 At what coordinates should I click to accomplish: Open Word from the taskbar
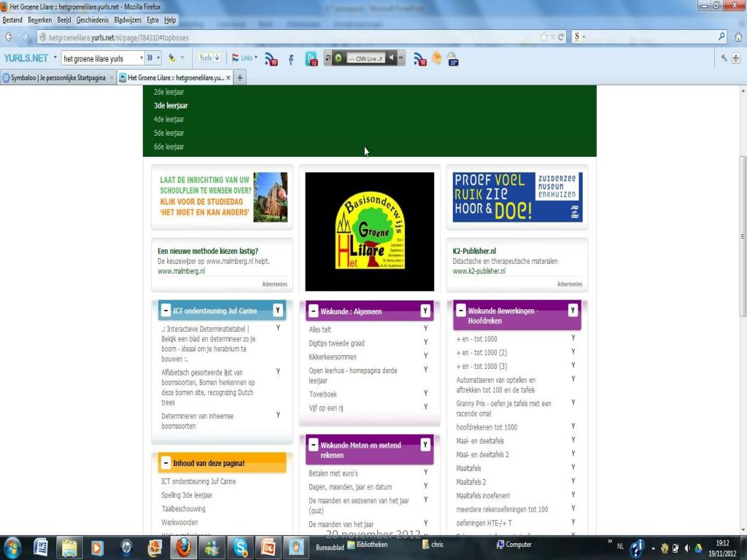[41, 548]
